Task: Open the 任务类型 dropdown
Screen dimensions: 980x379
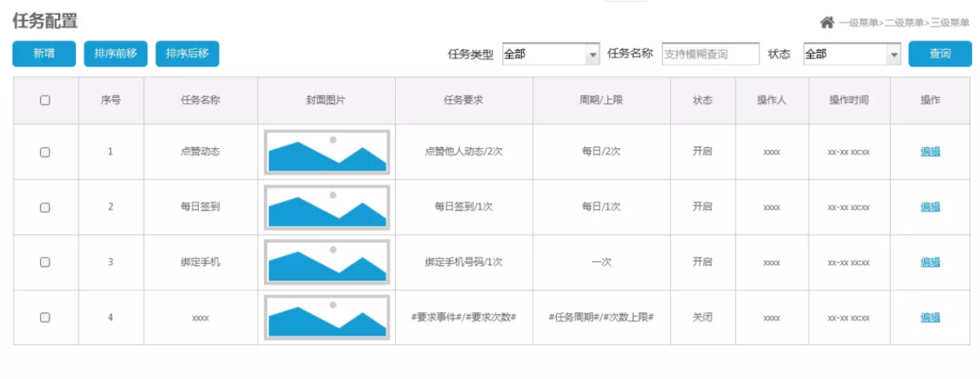Action: 551,54
